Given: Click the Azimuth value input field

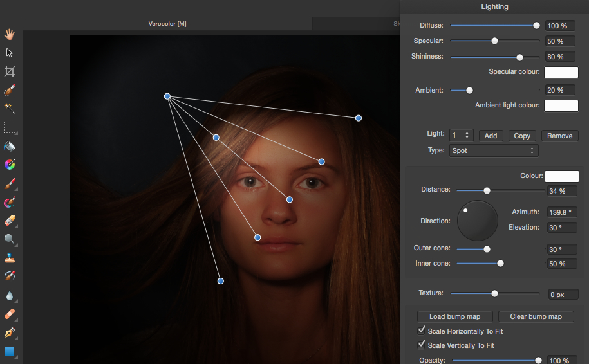Looking at the screenshot, I should point(561,212).
